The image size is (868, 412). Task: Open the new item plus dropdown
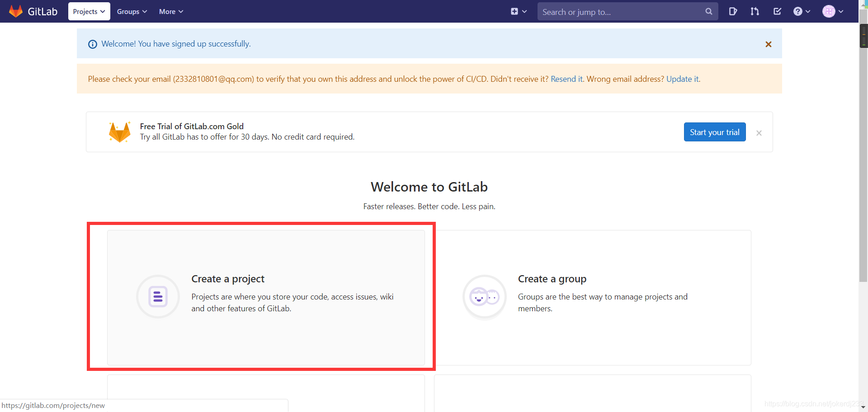pos(519,11)
